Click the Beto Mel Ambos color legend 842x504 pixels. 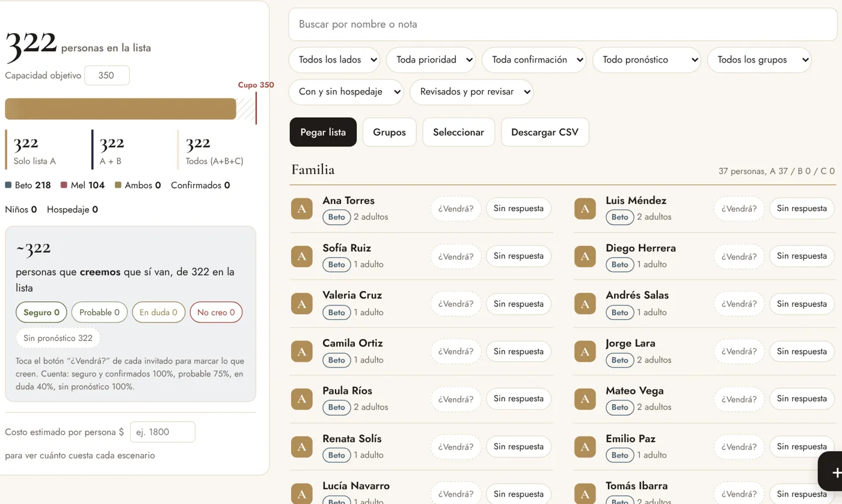(83, 185)
